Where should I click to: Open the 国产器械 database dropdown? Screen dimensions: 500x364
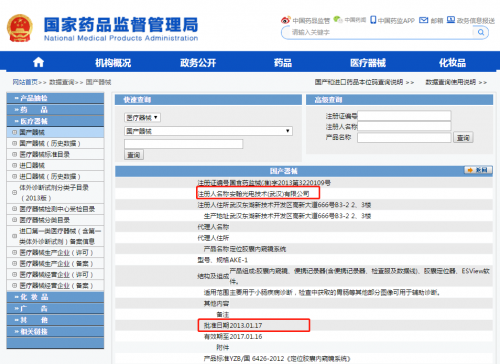point(208,131)
